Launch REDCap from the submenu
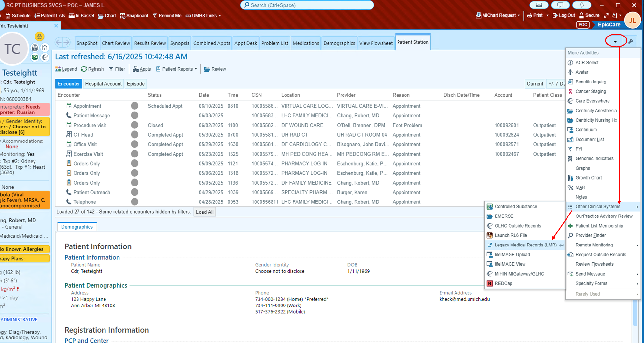The height and width of the screenshot is (343, 644). [503, 283]
